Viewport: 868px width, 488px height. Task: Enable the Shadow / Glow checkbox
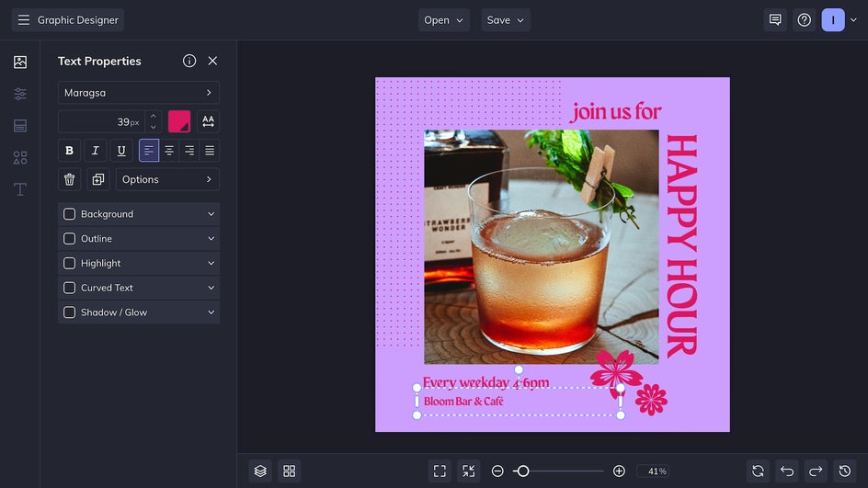[x=69, y=312]
